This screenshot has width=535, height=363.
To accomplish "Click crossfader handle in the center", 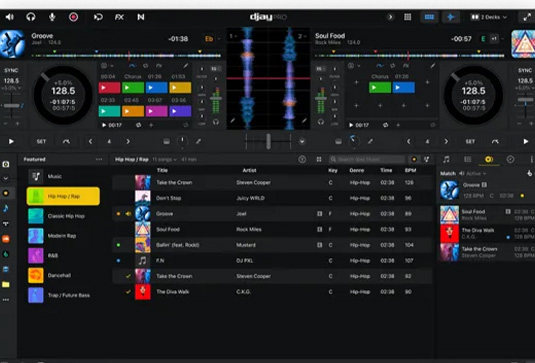I will pyautogui.click(x=269, y=141).
